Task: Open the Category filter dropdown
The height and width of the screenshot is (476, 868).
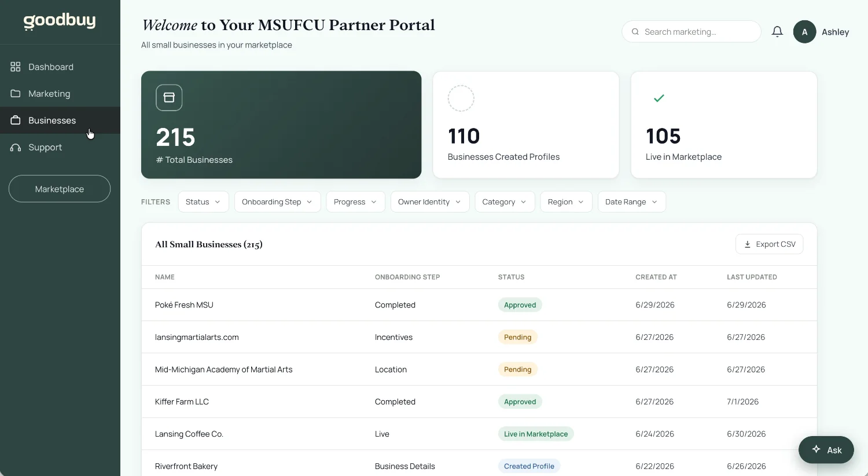Action: coord(505,202)
